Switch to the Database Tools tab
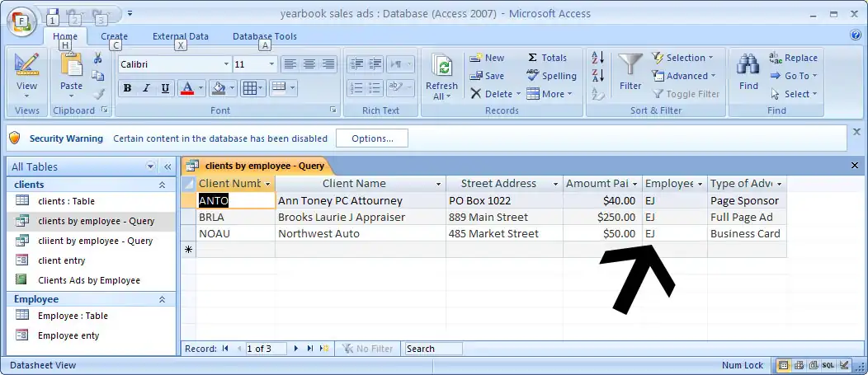Viewport: 868px width, 375px height. [264, 36]
